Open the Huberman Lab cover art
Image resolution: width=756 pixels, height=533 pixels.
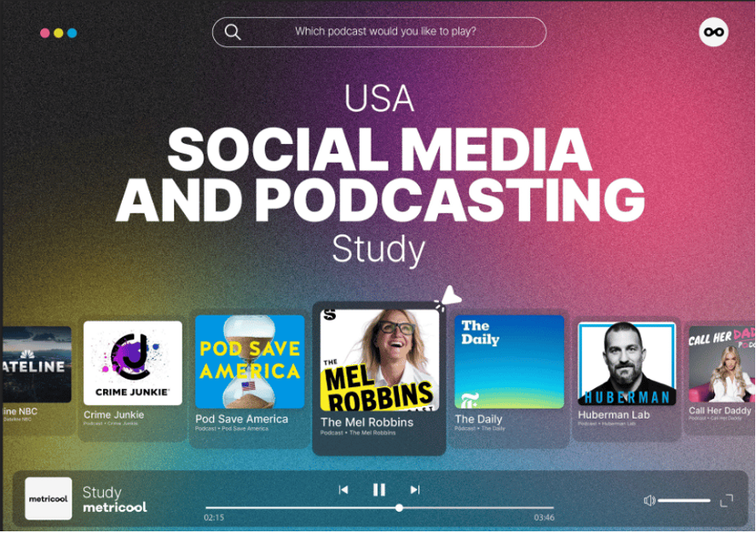pos(626,363)
